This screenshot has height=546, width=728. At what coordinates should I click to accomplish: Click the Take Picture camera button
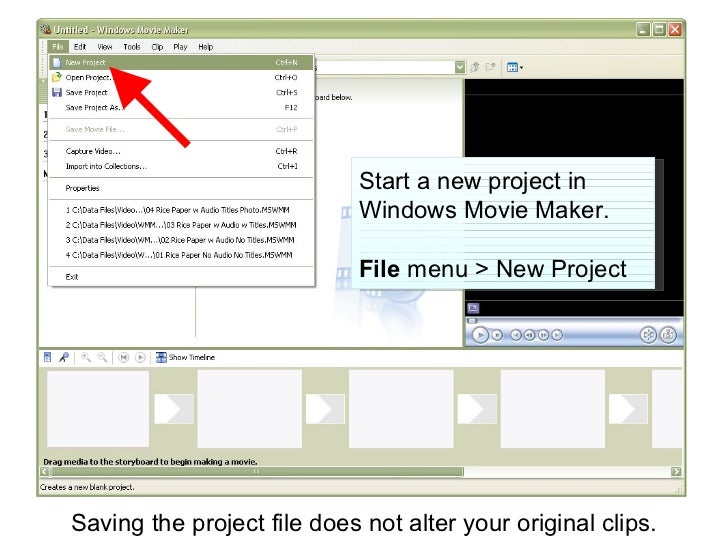[x=668, y=335]
